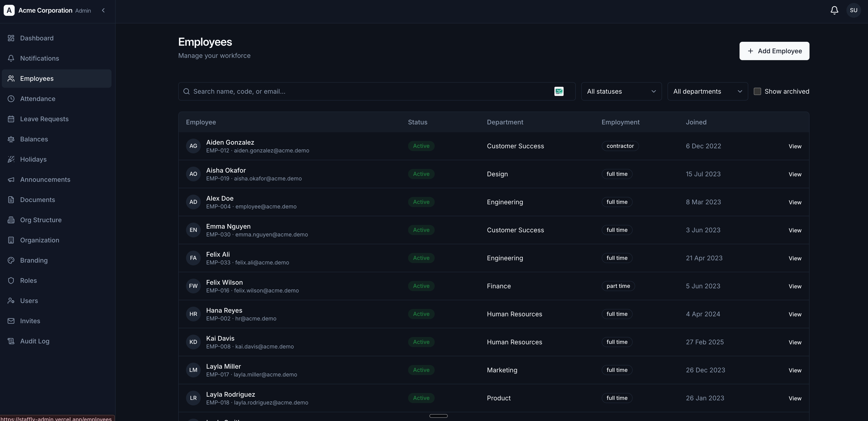The image size is (868, 421).
Task: Click the Department column header
Action: (x=505, y=122)
